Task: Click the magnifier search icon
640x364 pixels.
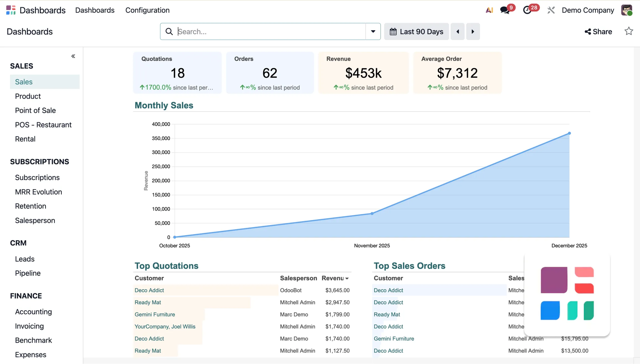Action: click(x=169, y=32)
